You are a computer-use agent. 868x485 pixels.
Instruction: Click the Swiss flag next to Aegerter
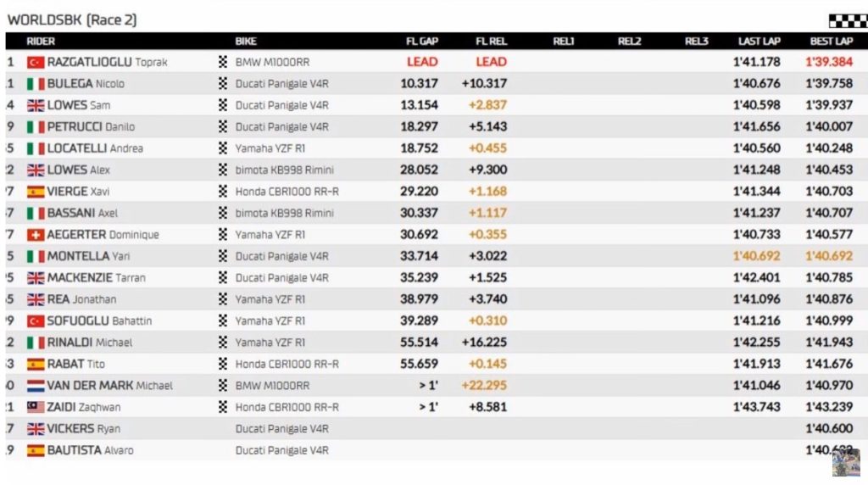(x=36, y=235)
